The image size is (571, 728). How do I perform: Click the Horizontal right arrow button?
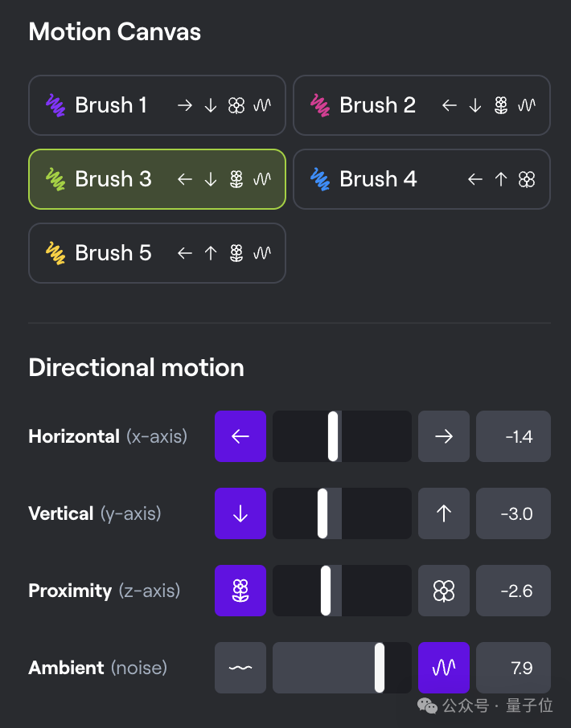[444, 436]
